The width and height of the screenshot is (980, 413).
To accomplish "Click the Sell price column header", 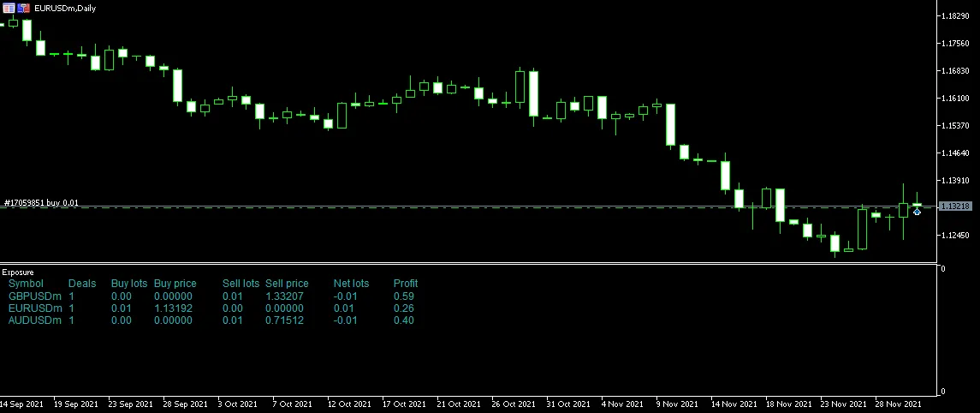I will pyautogui.click(x=286, y=284).
